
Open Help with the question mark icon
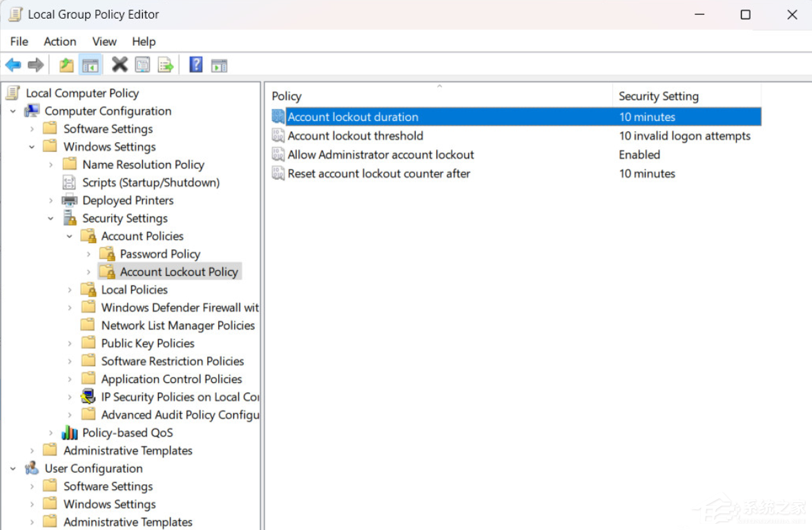[196, 65]
